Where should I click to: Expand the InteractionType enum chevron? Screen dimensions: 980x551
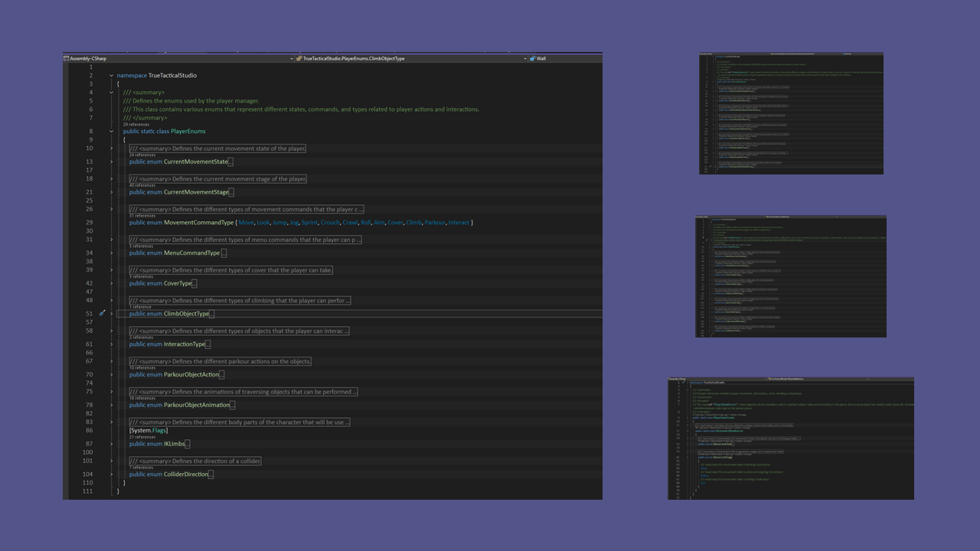[111, 344]
